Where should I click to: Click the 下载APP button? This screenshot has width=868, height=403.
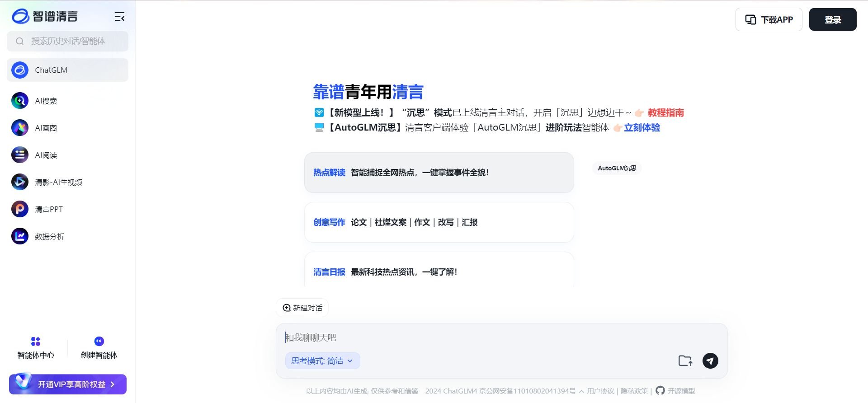769,19
